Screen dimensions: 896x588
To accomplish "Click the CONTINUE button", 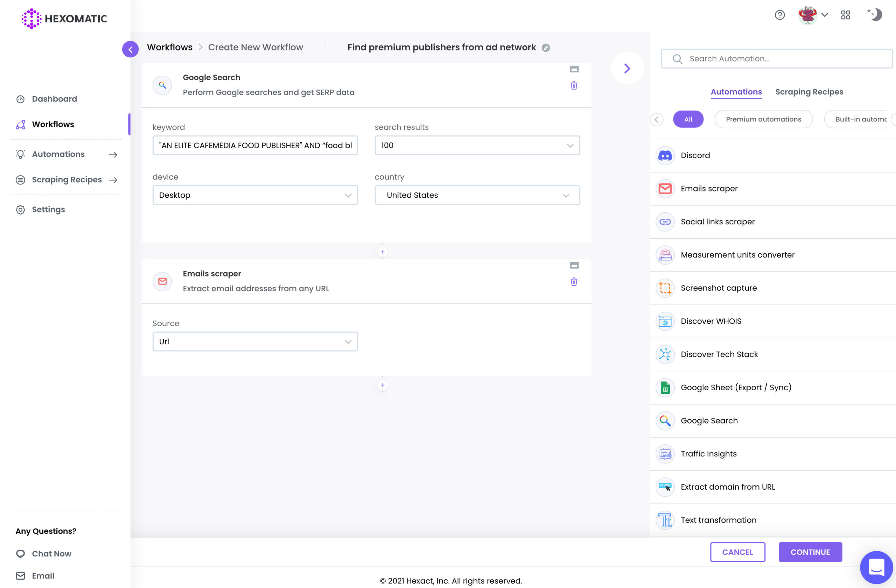I will coord(810,552).
